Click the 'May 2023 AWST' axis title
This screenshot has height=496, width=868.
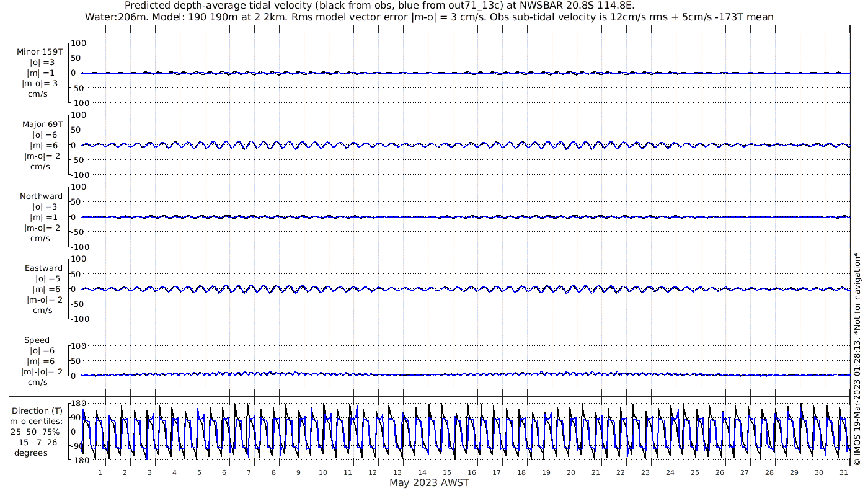429,483
